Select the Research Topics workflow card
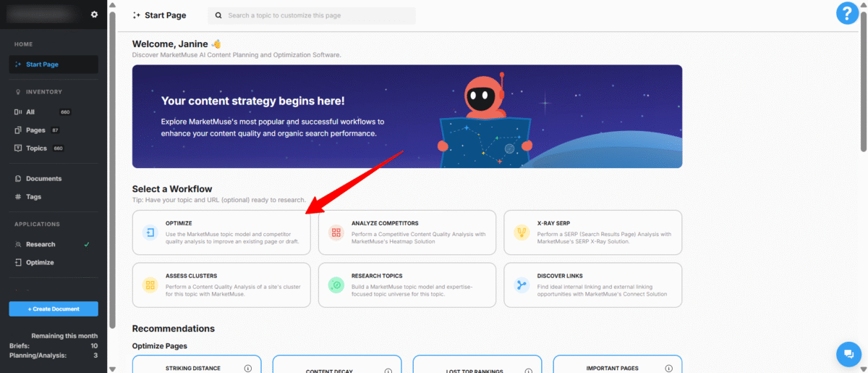Viewport: 868px width, 373px height. click(407, 285)
